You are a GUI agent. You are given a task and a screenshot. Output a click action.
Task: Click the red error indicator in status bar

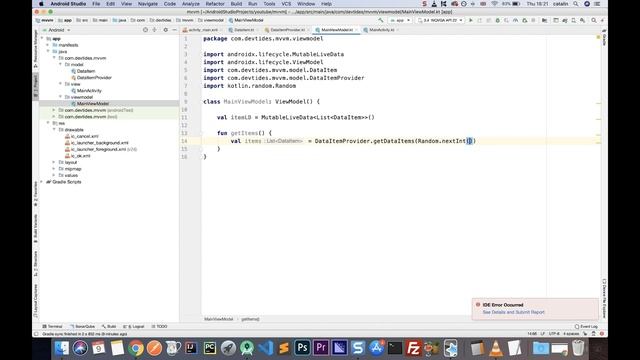602,334
